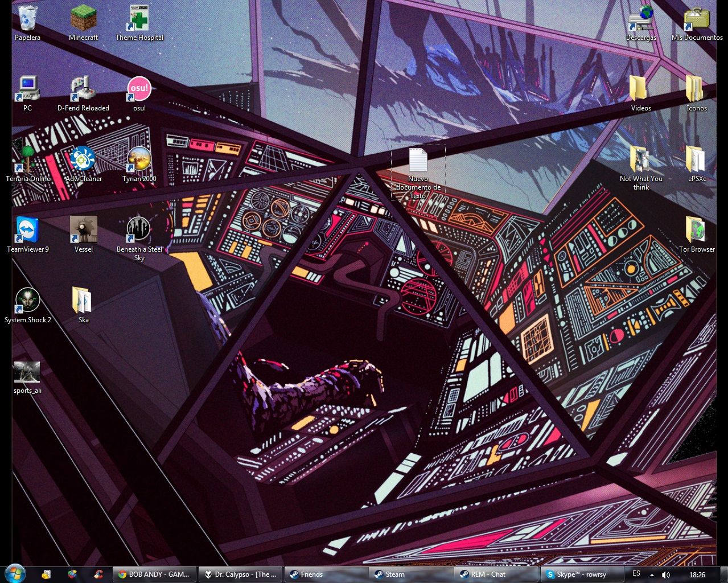Select the AdwCleaner icon
Image resolution: width=728 pixels, height=583 pixels.
(x=83, y=161)
